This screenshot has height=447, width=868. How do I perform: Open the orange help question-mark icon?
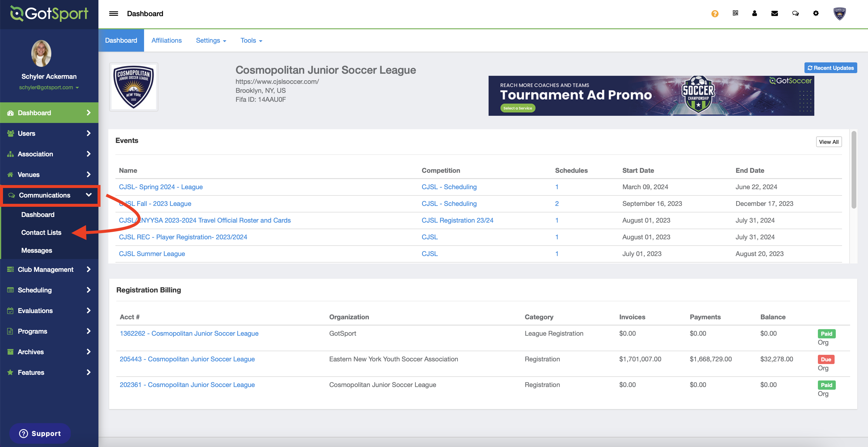point(715,13)
